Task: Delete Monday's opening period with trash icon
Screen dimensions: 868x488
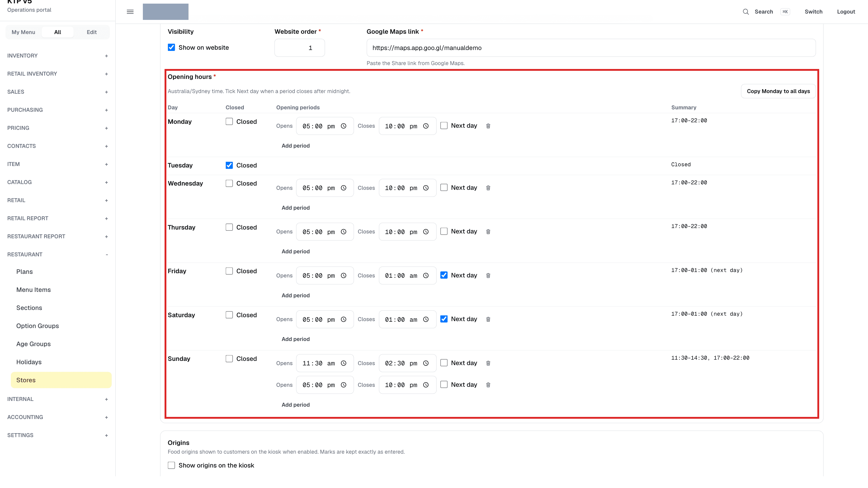Action: coord(488,126)
